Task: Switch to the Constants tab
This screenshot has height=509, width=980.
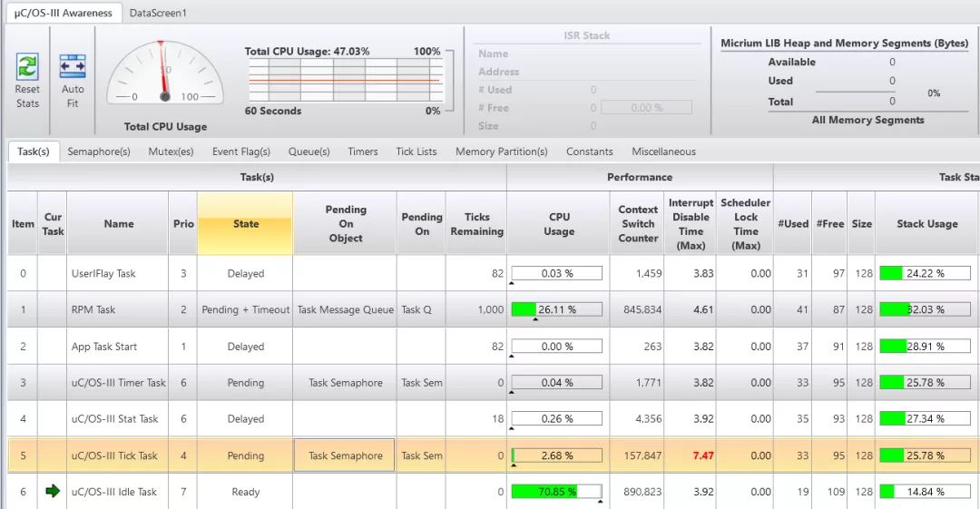Action: tap(590, 152)
